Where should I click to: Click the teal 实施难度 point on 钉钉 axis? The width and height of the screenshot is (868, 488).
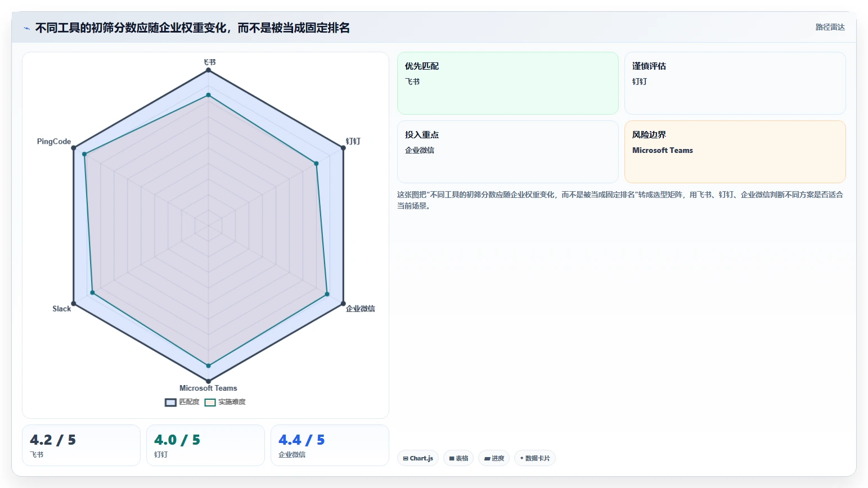coord(316,164)
